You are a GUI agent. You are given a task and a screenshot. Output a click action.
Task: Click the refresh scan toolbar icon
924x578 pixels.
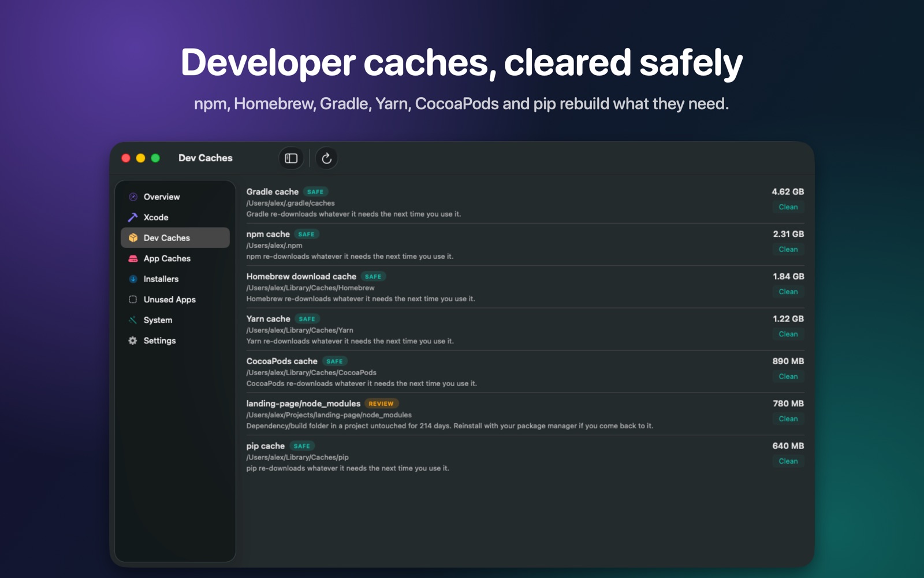[x=326, y=158]
